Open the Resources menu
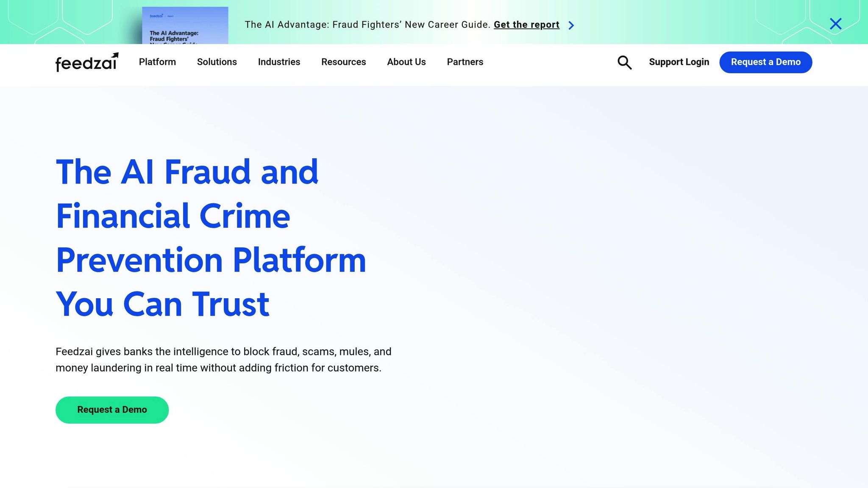Screen dimensions: 868x488 click(343, 62)
